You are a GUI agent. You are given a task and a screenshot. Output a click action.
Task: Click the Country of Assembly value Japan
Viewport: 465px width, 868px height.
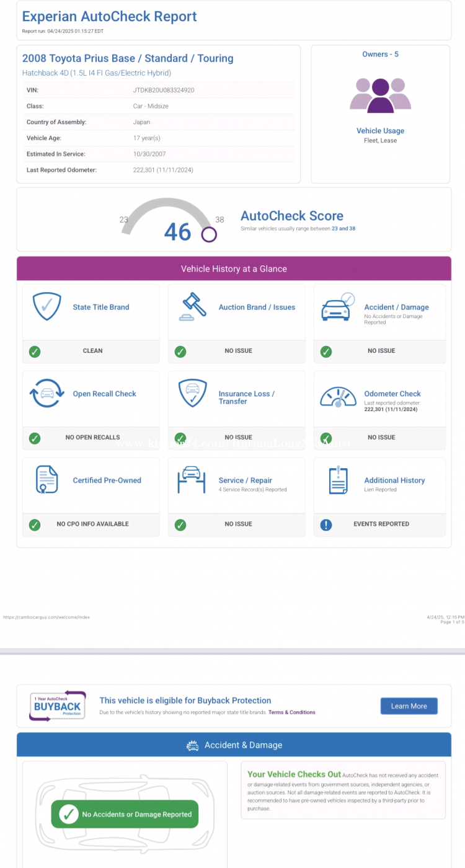coord(142,122)
